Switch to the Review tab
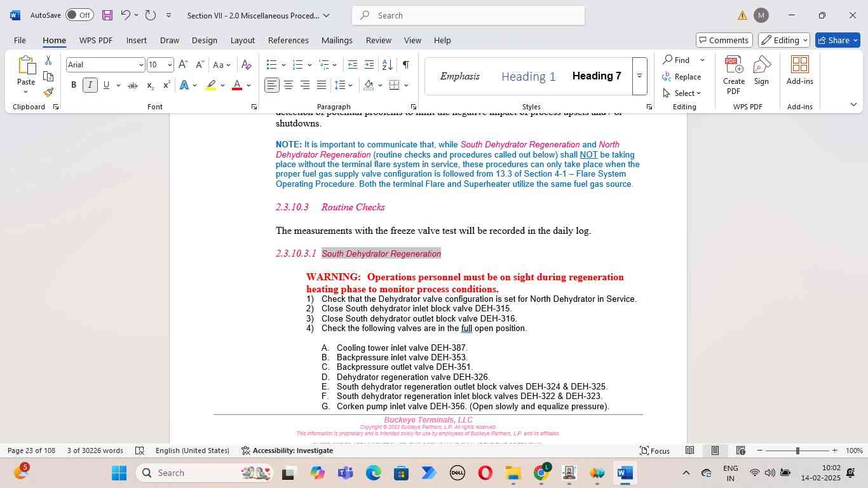The width and height of the screenshot is (868, 488). click(x=379, y=40)
